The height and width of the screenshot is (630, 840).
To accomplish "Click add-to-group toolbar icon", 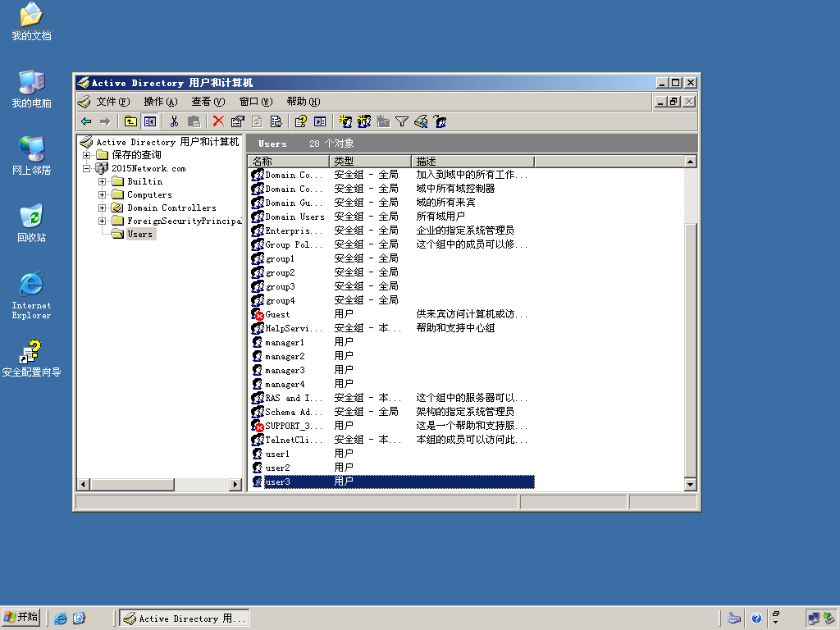I will pyautogui.click(x=441, y=121).
